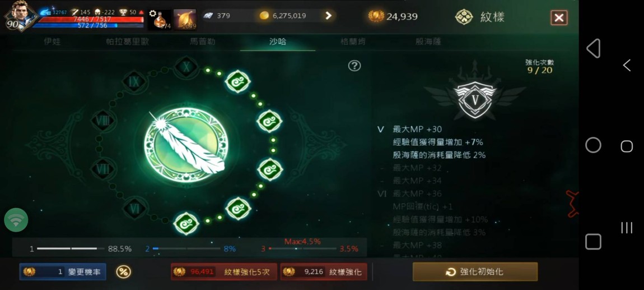Tap the character portrait level 90
Image resolution: width=644 pixels, height=290 pixels.
tap(20, 16)
